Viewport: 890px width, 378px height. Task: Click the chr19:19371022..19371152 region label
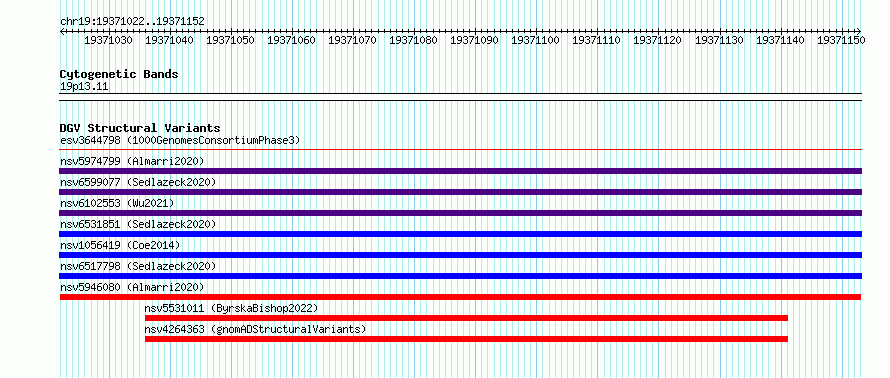(x=132, y=22)
